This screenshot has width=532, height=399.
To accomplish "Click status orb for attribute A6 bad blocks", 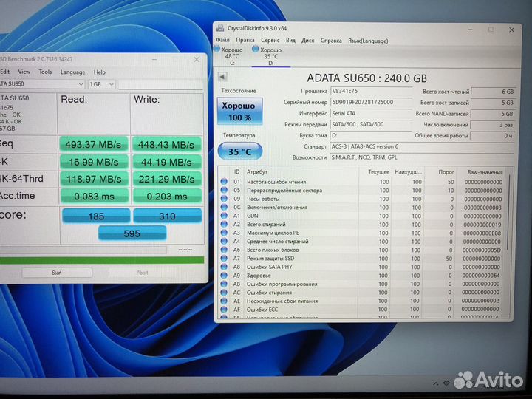I will point(224,250).
